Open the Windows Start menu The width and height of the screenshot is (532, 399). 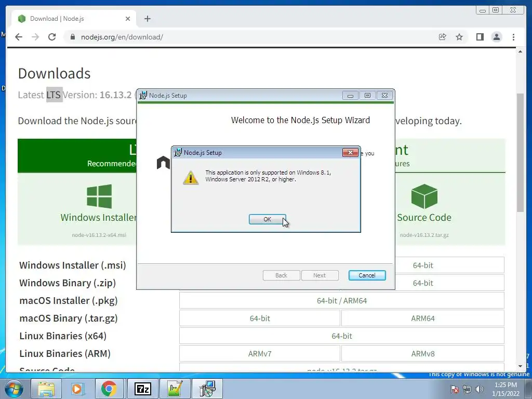14,389
